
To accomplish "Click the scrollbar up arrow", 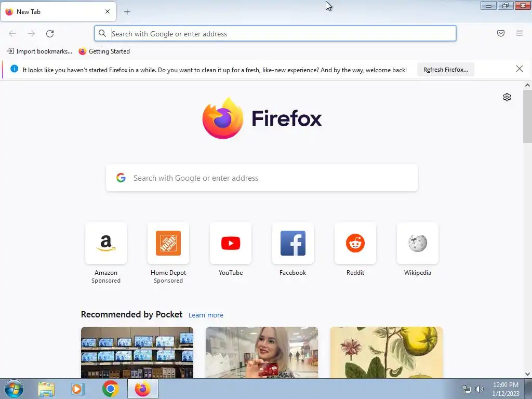I will click(x=527, y=85).
